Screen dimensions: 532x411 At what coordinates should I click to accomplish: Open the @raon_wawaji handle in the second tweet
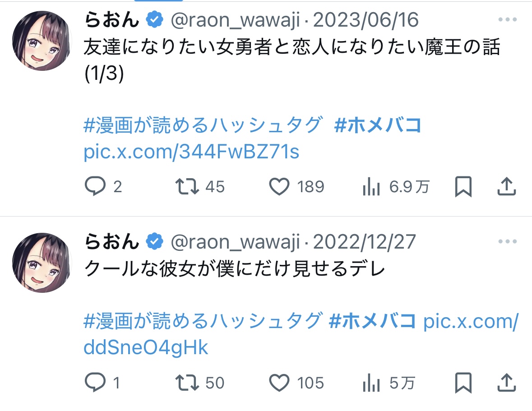235,242
